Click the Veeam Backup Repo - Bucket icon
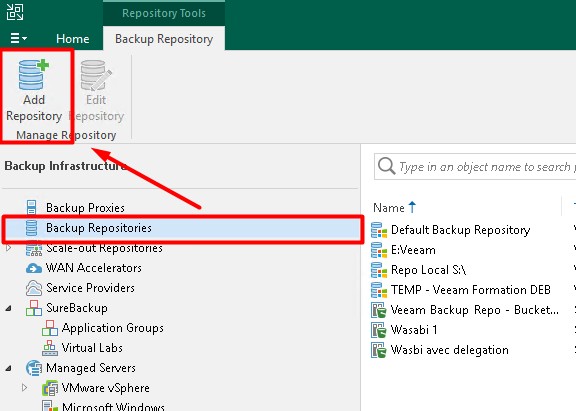The height and width of the screenshot is (411, 576). [x=379, y=310]
